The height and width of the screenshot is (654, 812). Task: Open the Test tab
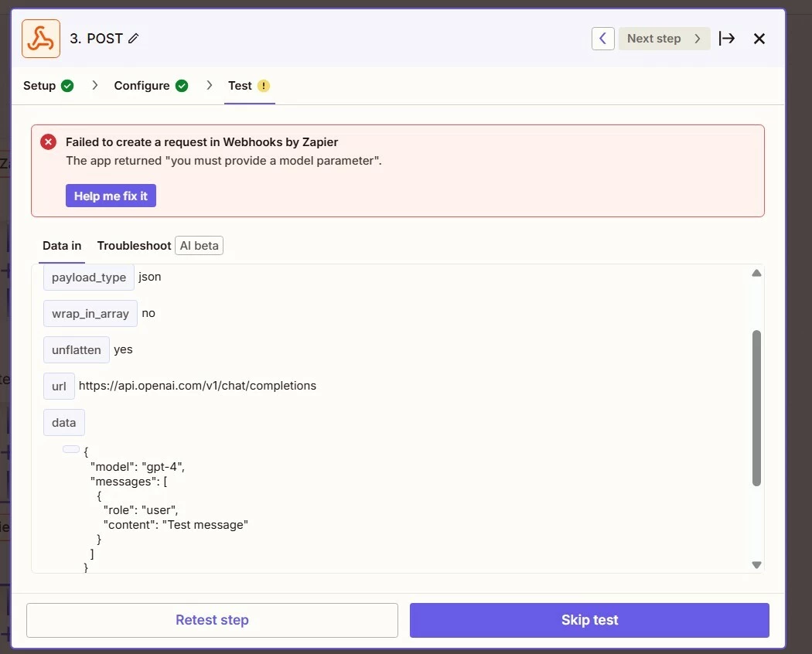click(x=249, y=86)
